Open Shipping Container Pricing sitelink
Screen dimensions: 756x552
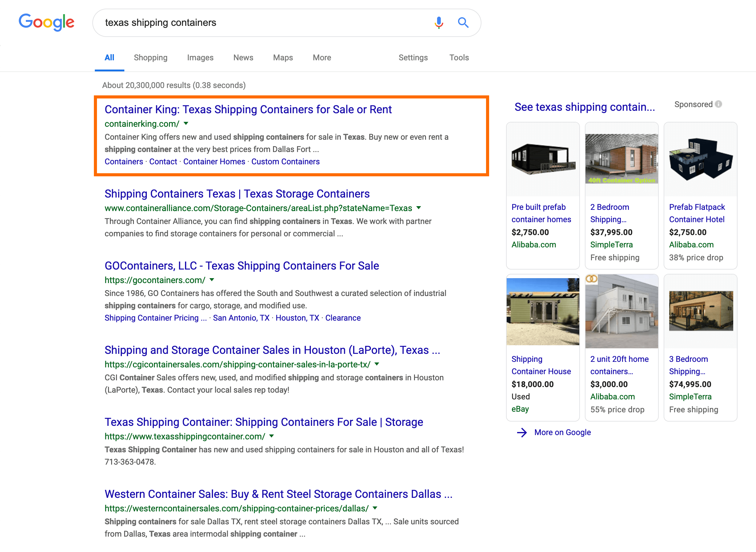[x=155, y=318]
